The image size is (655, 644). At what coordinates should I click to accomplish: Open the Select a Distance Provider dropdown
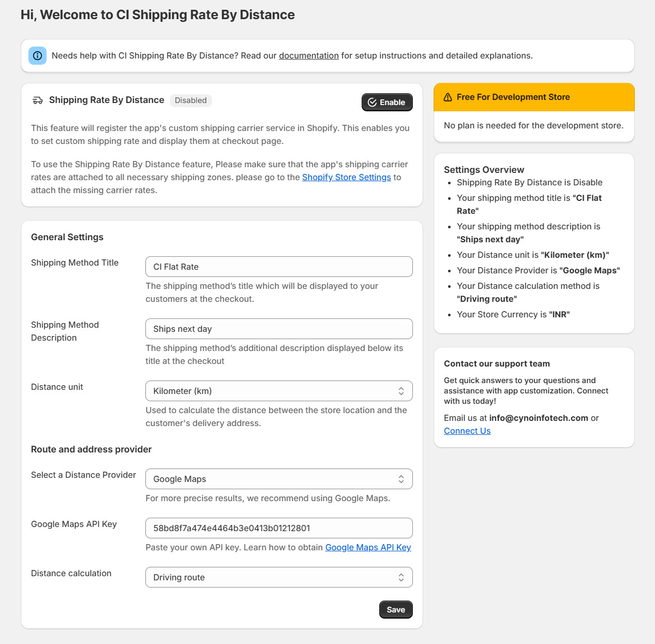279,479
